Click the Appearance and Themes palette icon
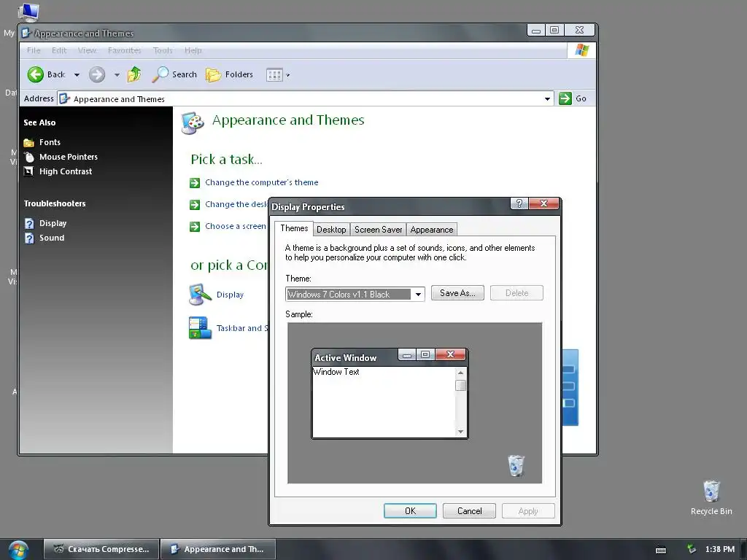The image size is (747, 560). [x=193, y=123]
